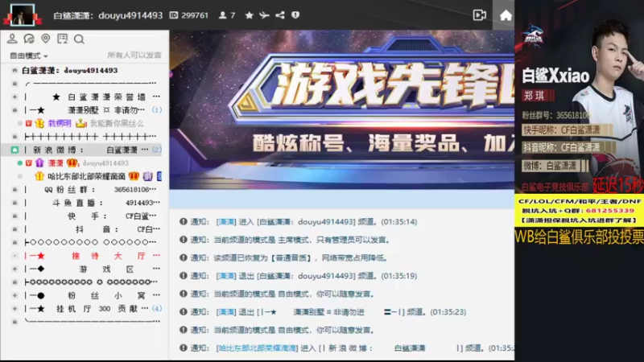Open the 自由模式 speaking mode dropdown
644x362 pixels.
pos(28,56)
